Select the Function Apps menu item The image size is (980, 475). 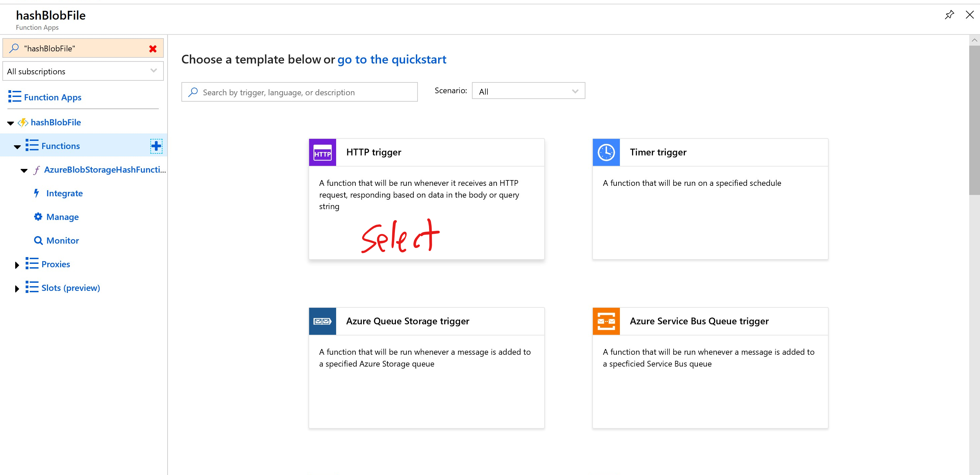(x=52, y=97)
